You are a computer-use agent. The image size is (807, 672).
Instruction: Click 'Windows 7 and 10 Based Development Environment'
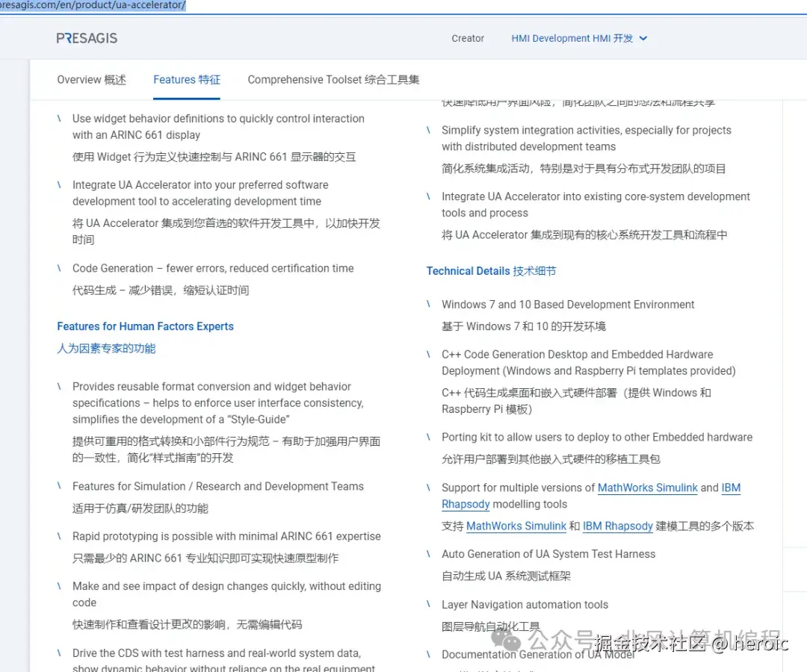tap(568, 305)
